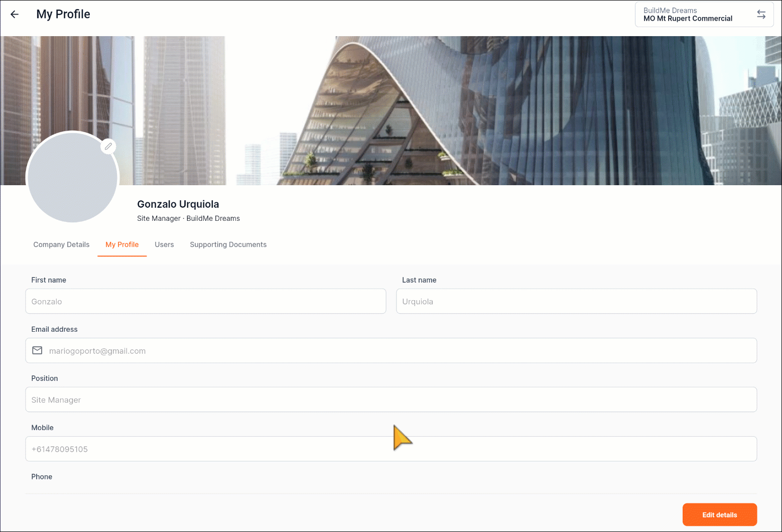Edit profile photo with pencil icon
This screenshot has width=782, height=532.
pyautogui.click(x=108, y=147)
